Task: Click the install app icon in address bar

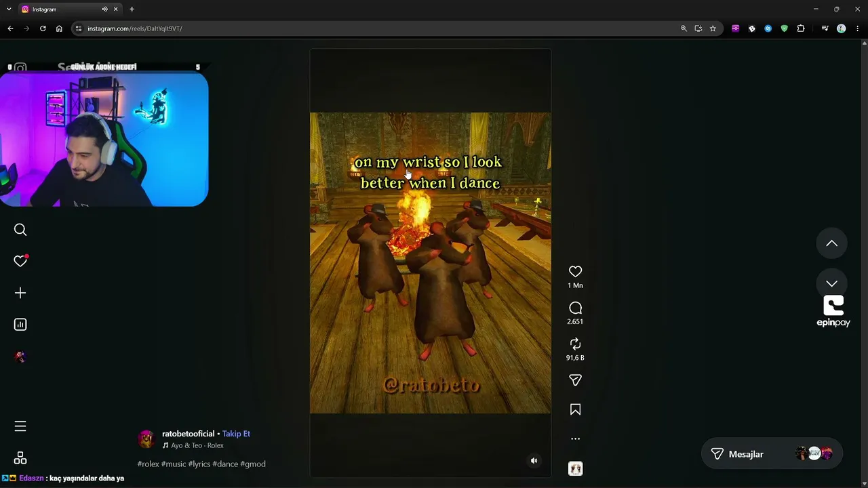Action: [x=698, y=28]
